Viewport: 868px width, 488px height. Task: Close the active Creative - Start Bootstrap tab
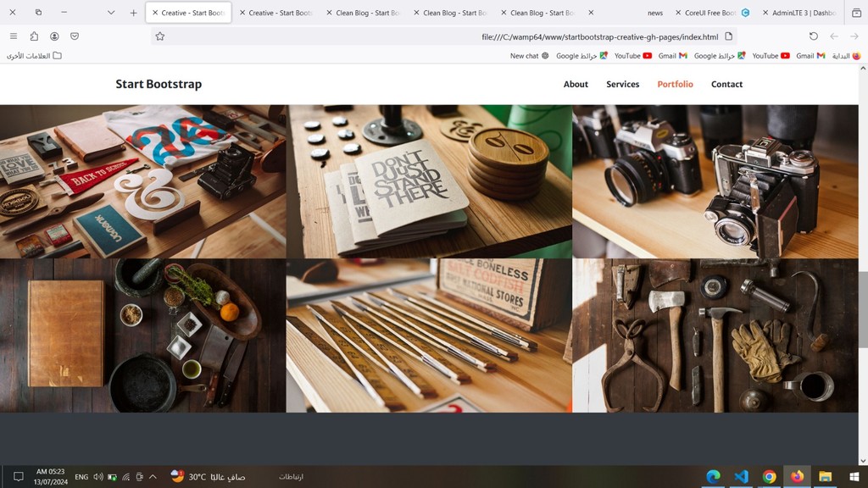[x=155, y=13]
